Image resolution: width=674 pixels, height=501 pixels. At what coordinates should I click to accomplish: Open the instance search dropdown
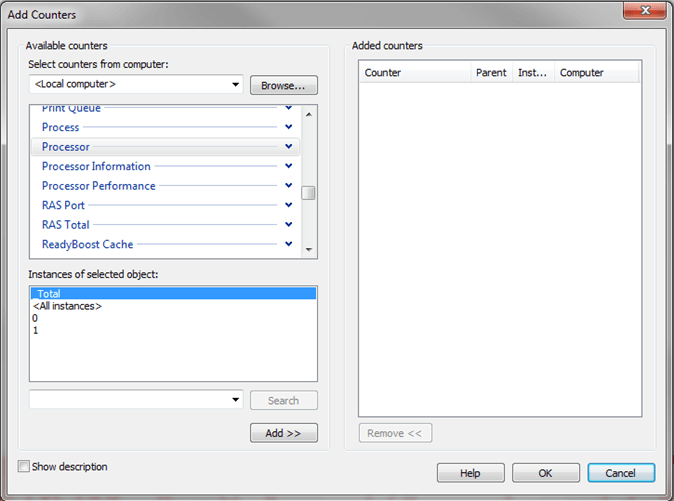tap(236, 400)
